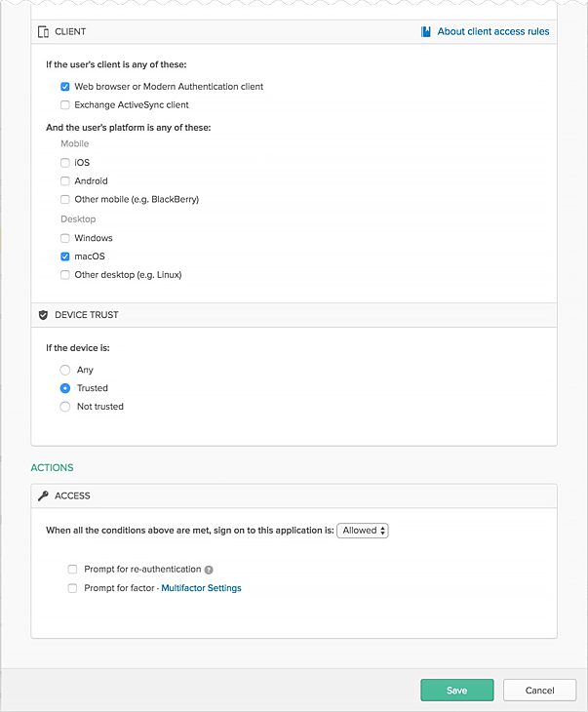Click the Device Trust shield icon
Screen dimensions: 588x712
point(43,315)
